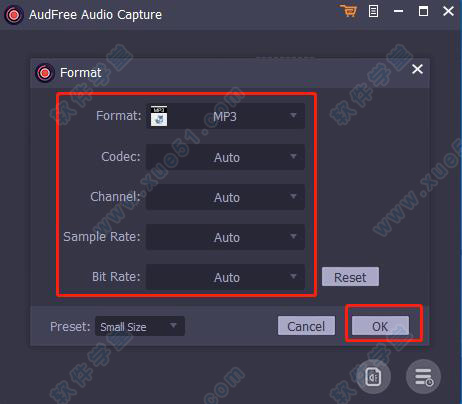Click the MP3 file type thumbnail icon
This screenshot has height=404, width=462.
[159, 116]
